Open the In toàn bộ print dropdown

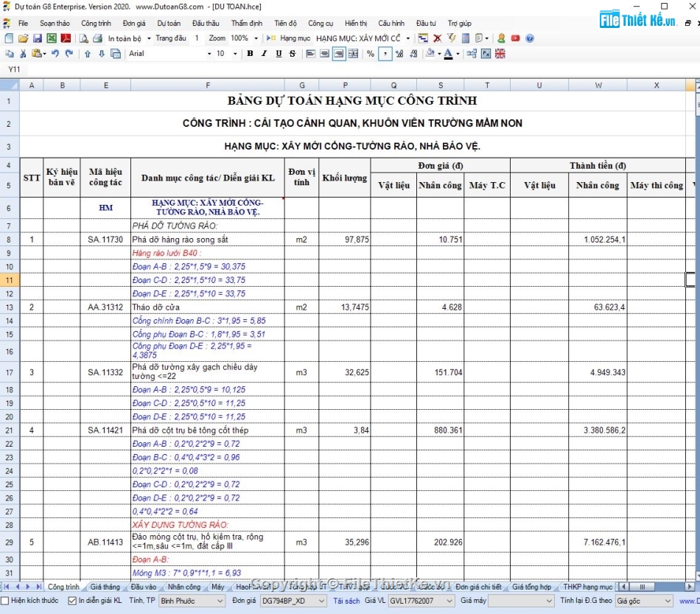[x=149, y=38]
